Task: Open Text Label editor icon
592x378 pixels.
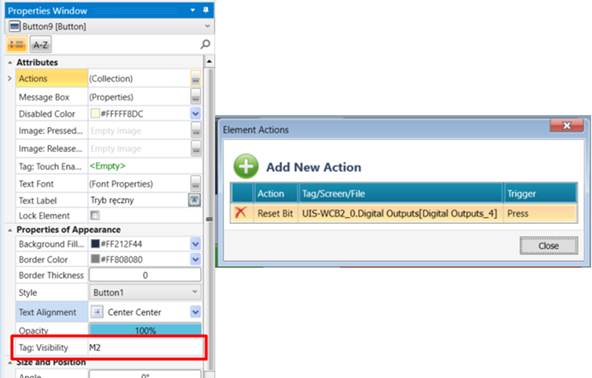Action: [194, 200]
